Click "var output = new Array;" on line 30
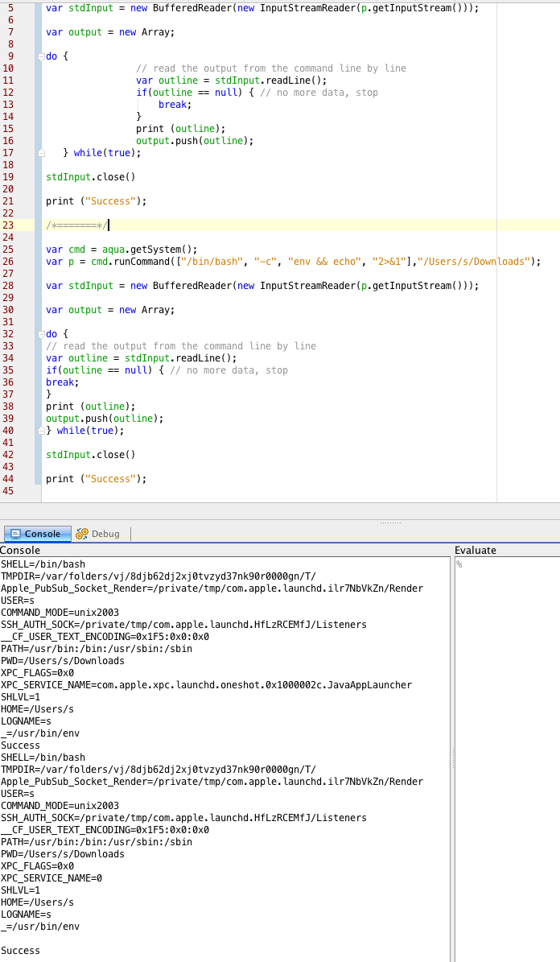The image size is (560, 962). pyautogui.click(x=110, y=310)
